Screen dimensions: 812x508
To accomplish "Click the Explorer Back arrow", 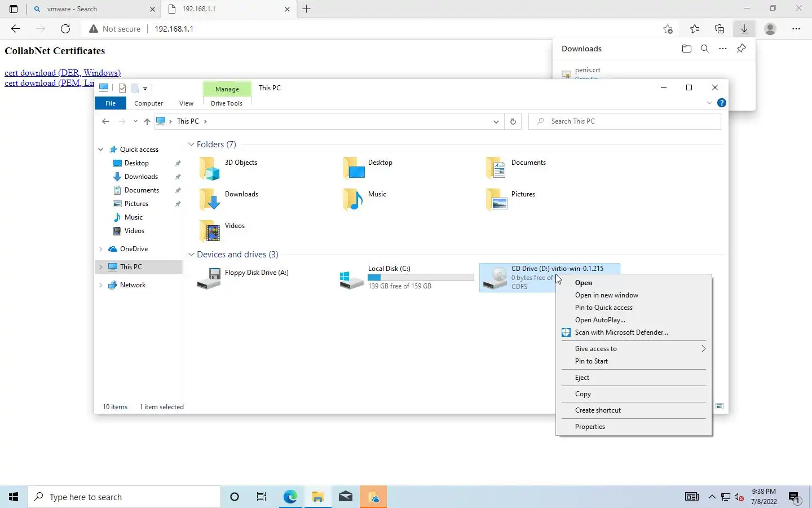I will click(105, 121).
